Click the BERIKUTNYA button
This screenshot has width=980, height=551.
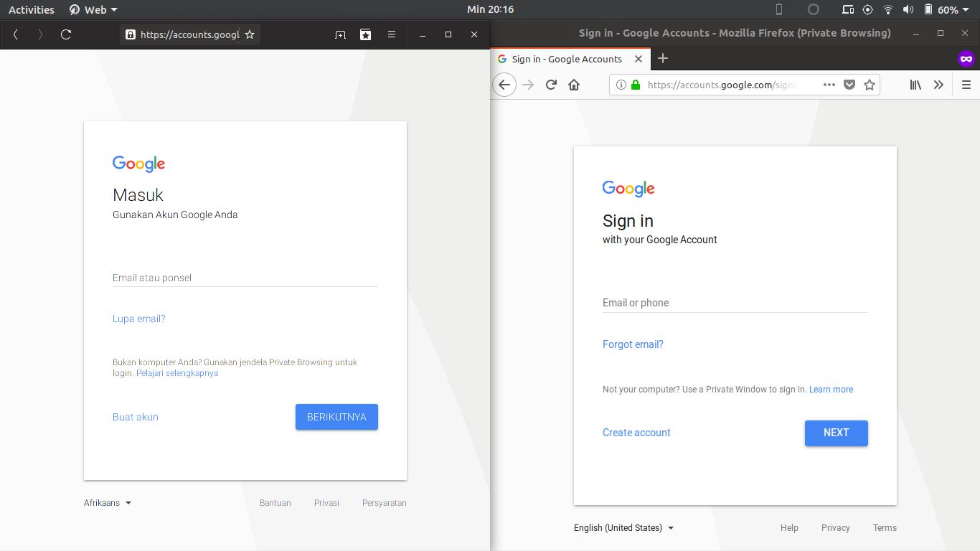point(336,417)
